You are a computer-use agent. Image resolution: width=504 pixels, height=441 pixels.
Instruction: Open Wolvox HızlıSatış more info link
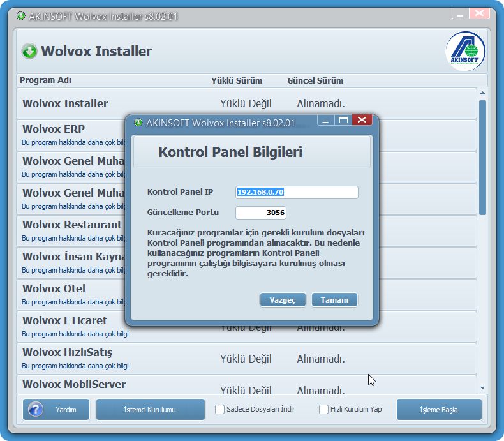point(75,366)
